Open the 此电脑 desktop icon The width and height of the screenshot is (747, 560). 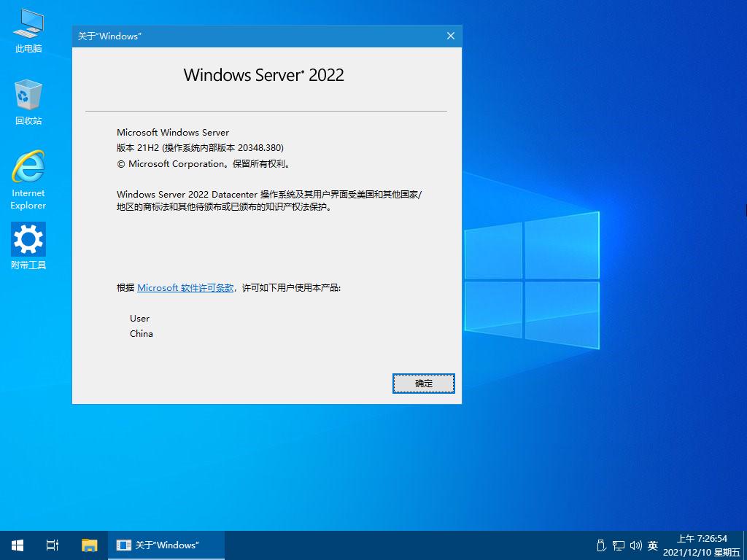[28, 31]
